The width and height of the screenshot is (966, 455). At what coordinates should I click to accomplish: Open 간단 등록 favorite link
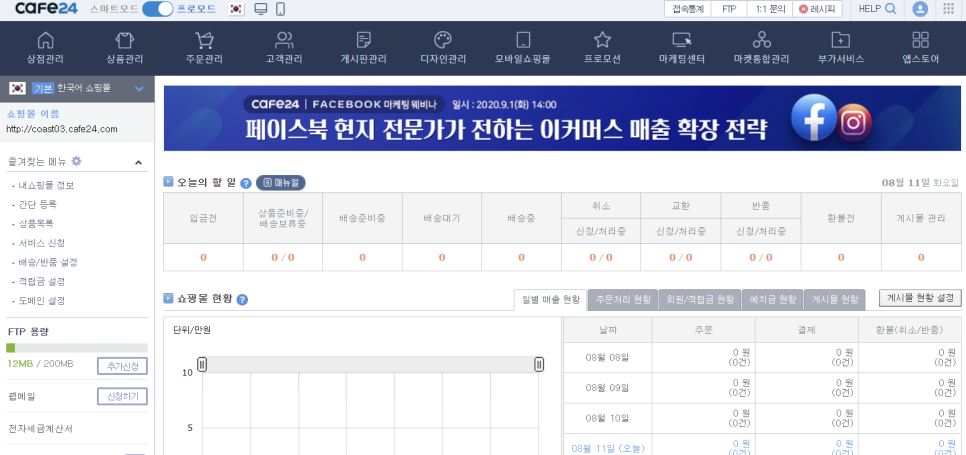point(38,204)
